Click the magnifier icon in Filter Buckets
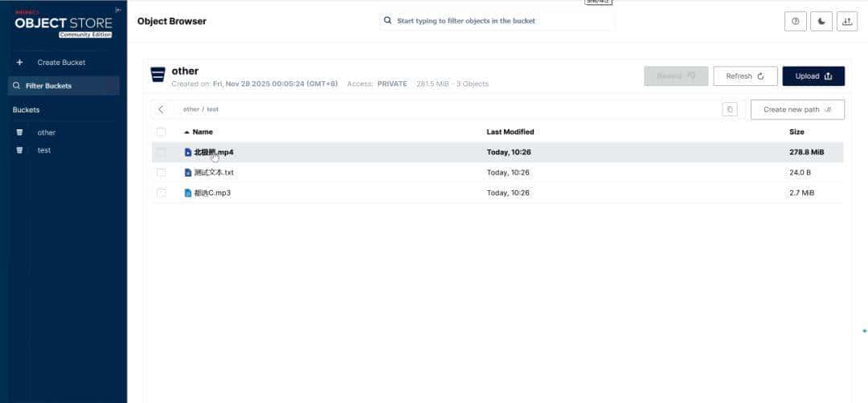 pos(16,86)
